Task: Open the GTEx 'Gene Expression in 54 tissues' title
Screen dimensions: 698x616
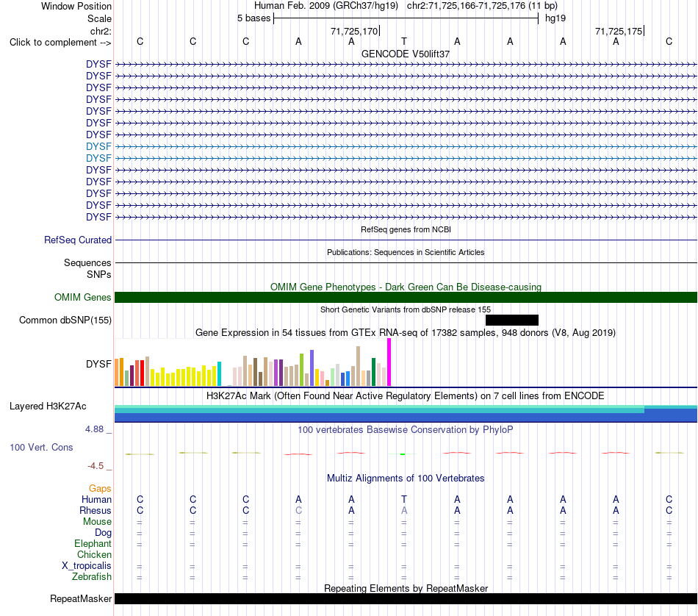Action: (406, 333)
